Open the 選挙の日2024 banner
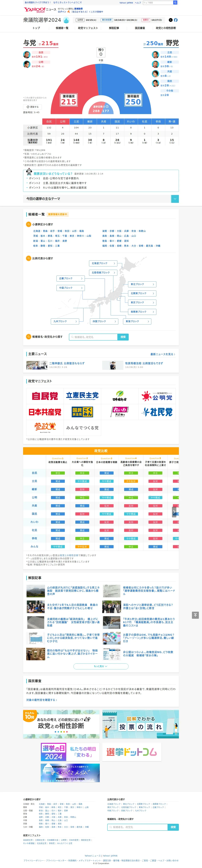Viewport: 202px width, 868px height. tap(70, 752)
